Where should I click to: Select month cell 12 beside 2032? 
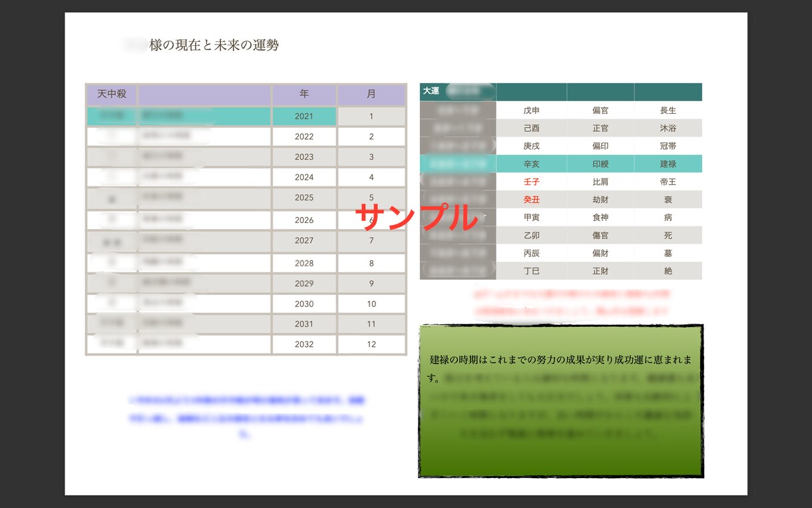tap(371, 344)
